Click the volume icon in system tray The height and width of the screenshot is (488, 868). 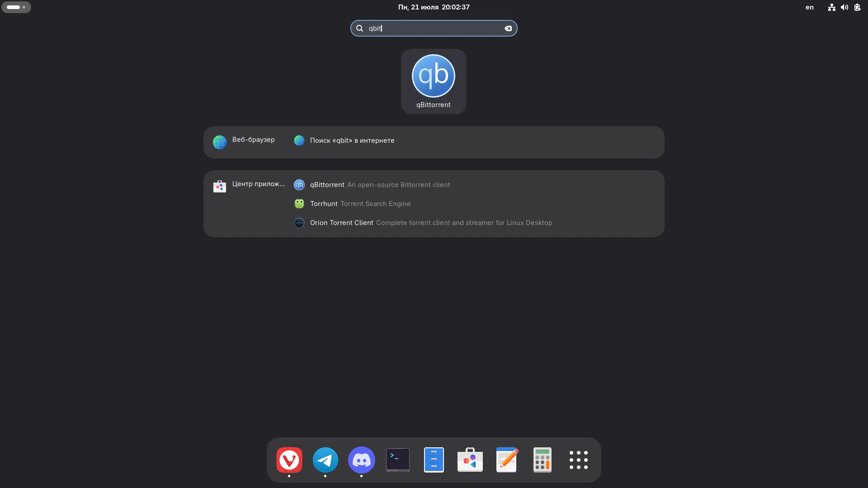point(844,7)
